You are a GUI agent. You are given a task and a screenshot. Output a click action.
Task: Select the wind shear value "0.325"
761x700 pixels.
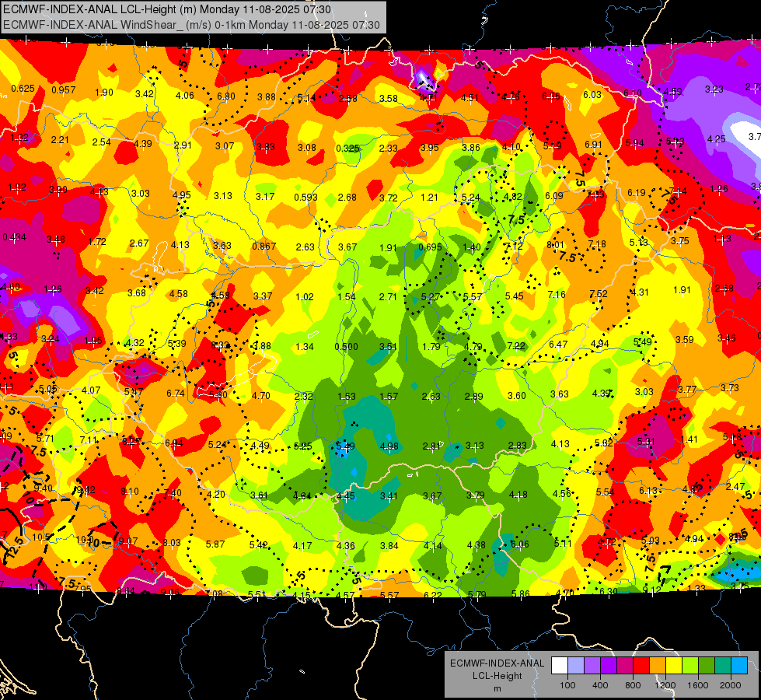347,148
